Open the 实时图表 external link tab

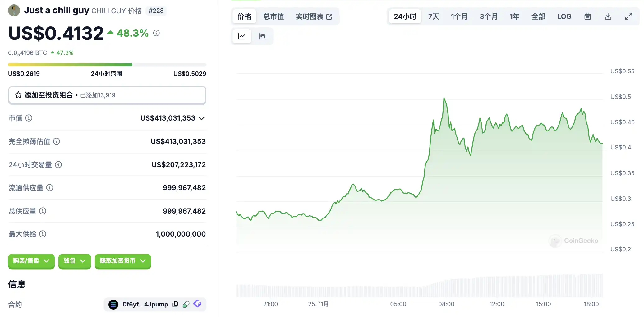click(314, 16)
